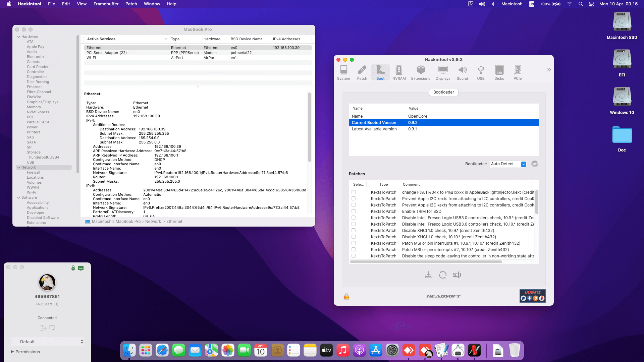Click the padlock icon in Hackintool

tap(346, 297)
